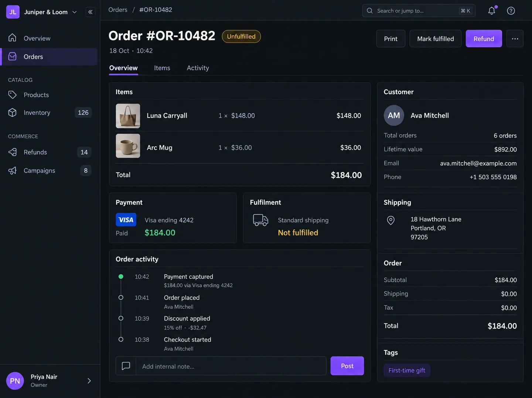532x398 pixels.
Task: Select the Payment captured activity entry
Action: [198, 280]
